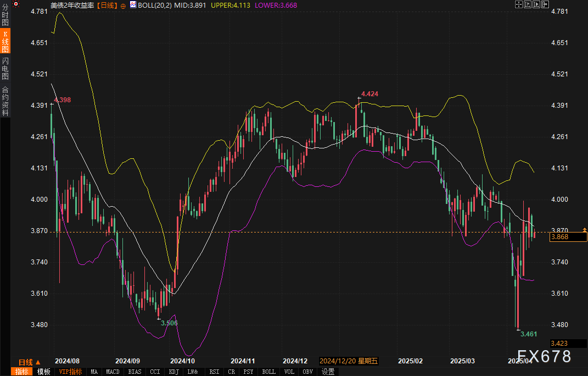Toggle the MACD indicator
This screenshot has width=588, height=376.
click(113, 372)
